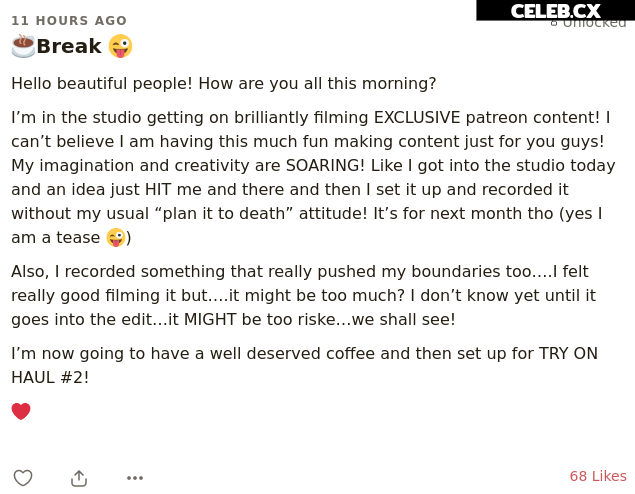Open the 'Break' post title
635x494 pixels.
[69, 46]
